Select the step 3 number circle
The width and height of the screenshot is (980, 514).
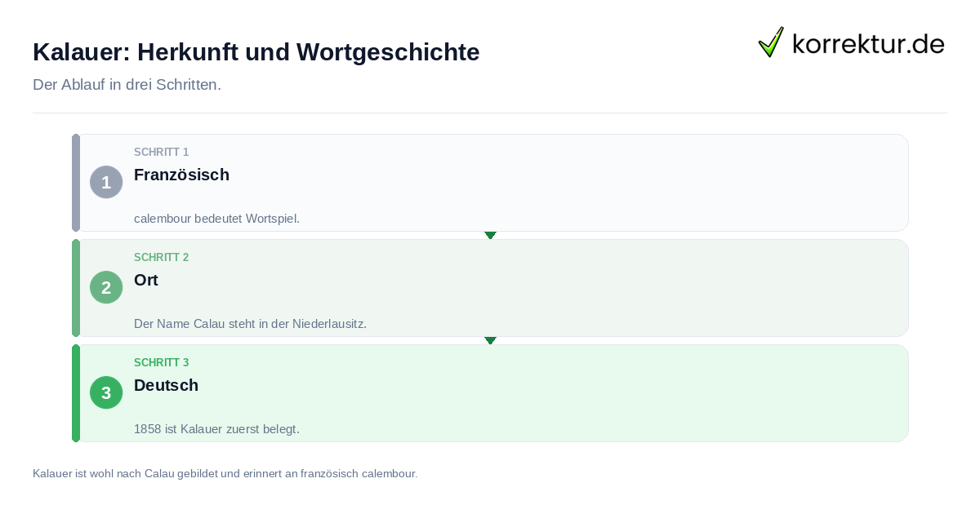pyautogui.click(x=106, y=392)
